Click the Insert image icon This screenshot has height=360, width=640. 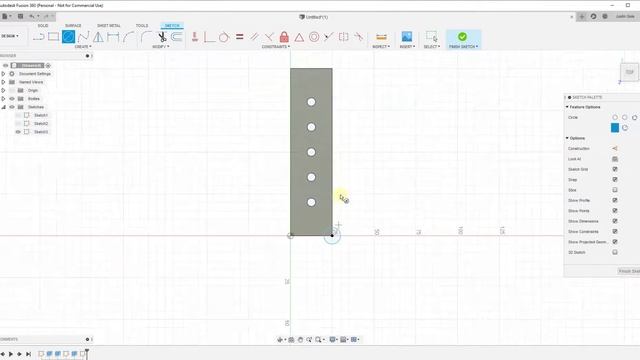click(x=407, y=37)
